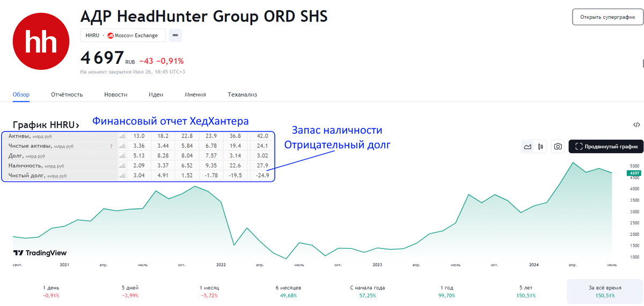Go to the Новости tab
The image size is (644, 306).
tap(116, 94)
